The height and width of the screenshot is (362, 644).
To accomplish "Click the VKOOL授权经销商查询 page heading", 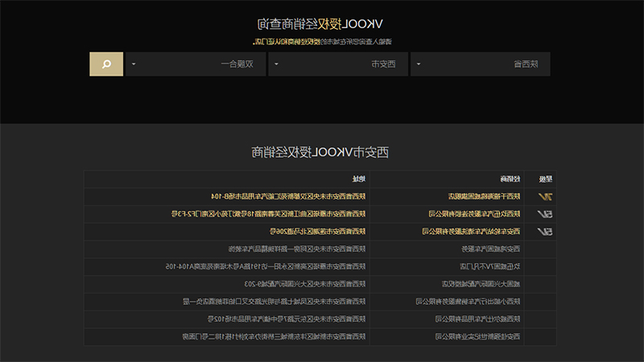I will [x=320, y=24].
